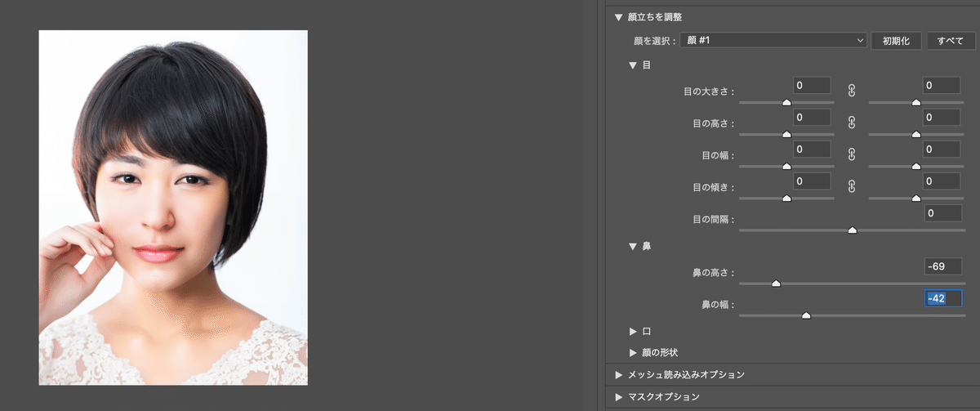Toggle link icon for 目の幅
This screenshot has width=980, height=411.
click(x=850, y=153)
